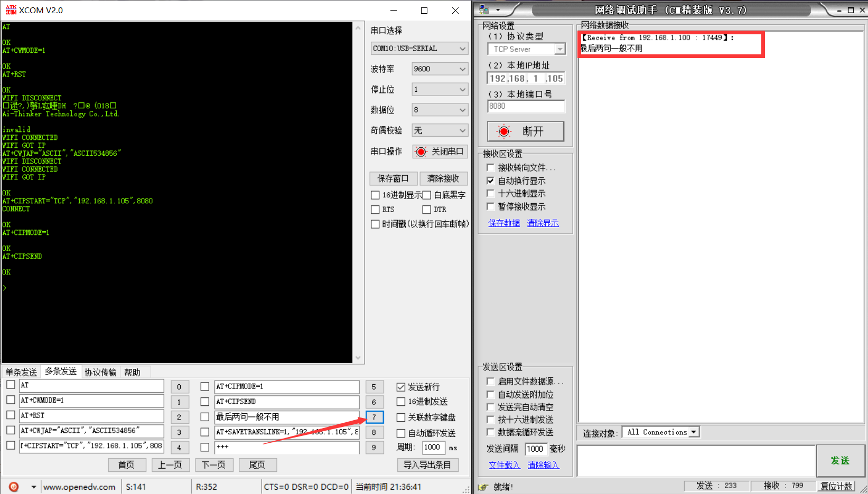The height and width of the screenshot is (494, 868).
Task: Click send button 5 for AT+CIPMODE=1
Action: tap(375, 387)
